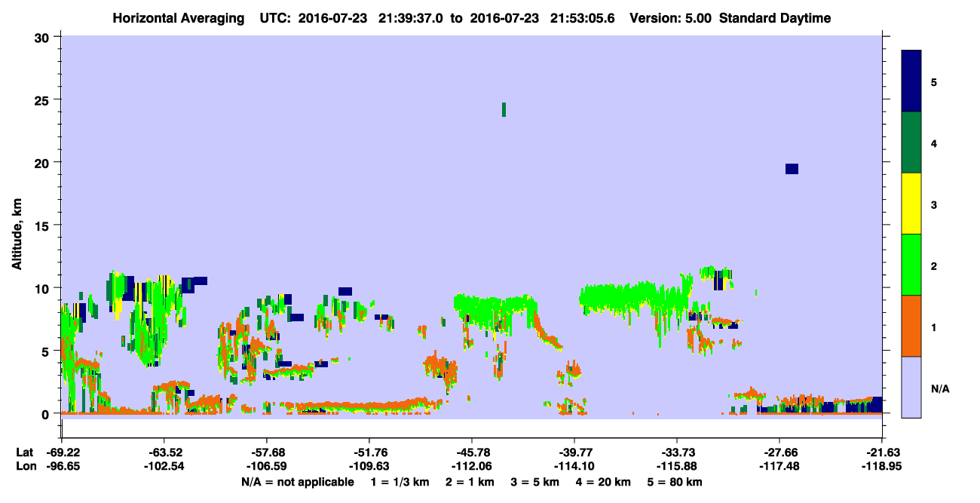Click the colorbar label 4

(934, 143)
